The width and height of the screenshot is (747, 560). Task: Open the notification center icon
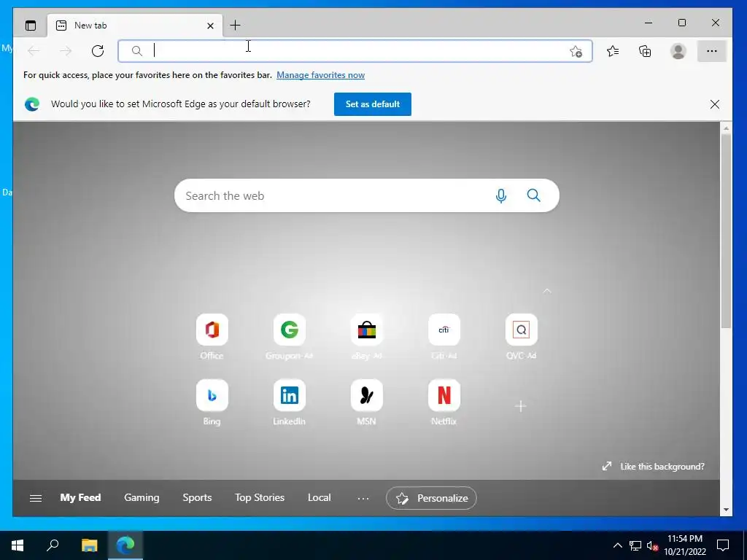click(723, 545)
